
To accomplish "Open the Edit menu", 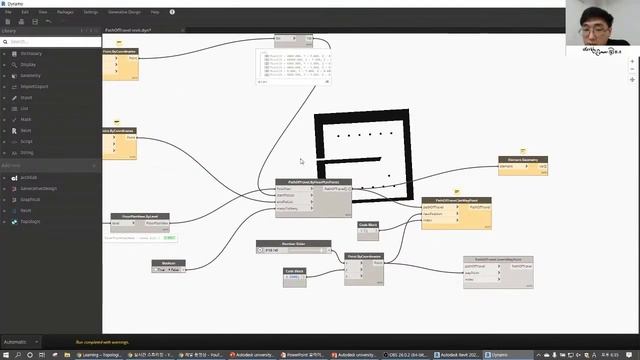I will 25,12.
